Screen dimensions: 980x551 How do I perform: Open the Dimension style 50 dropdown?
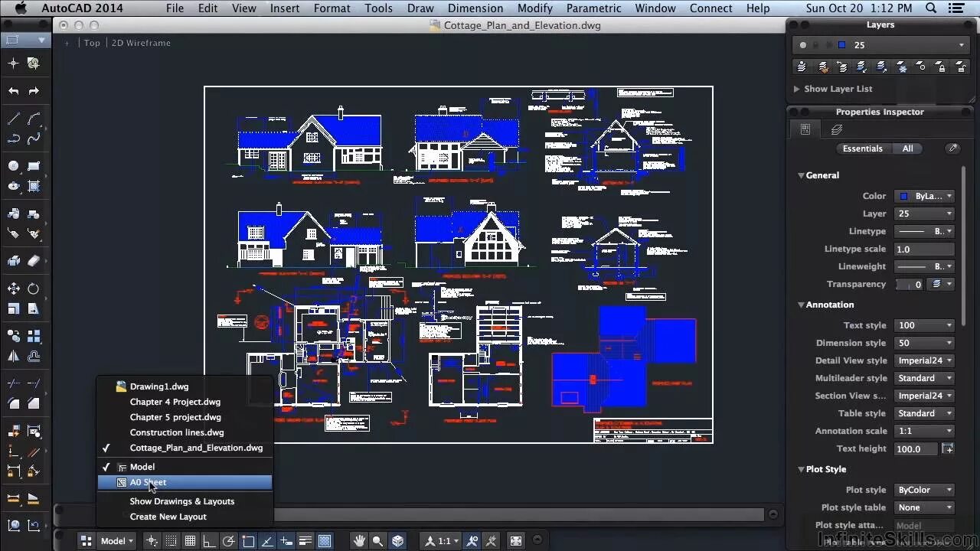[924, 343]
